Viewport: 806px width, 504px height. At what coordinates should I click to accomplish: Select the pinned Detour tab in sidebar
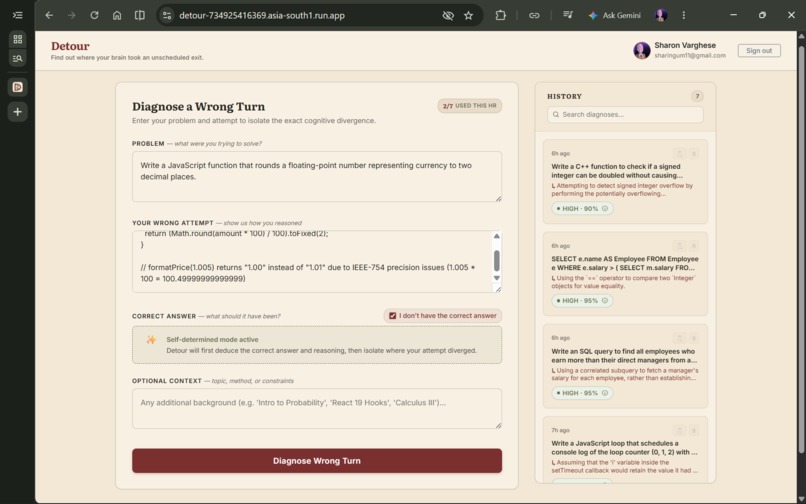17,87
